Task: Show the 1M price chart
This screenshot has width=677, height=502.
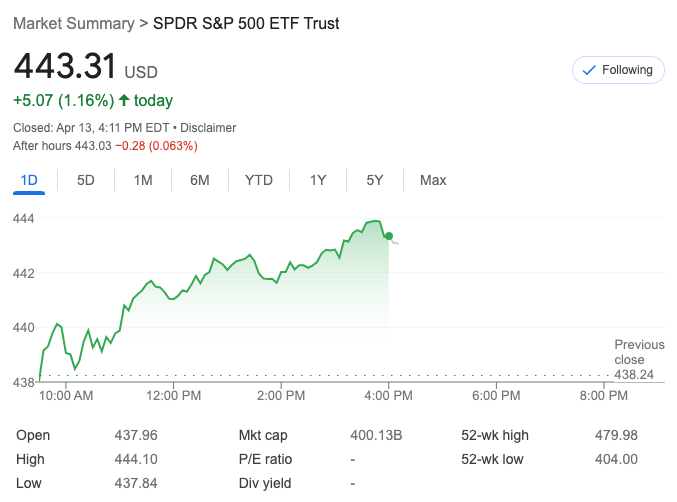Action: (x=143, y=180)
